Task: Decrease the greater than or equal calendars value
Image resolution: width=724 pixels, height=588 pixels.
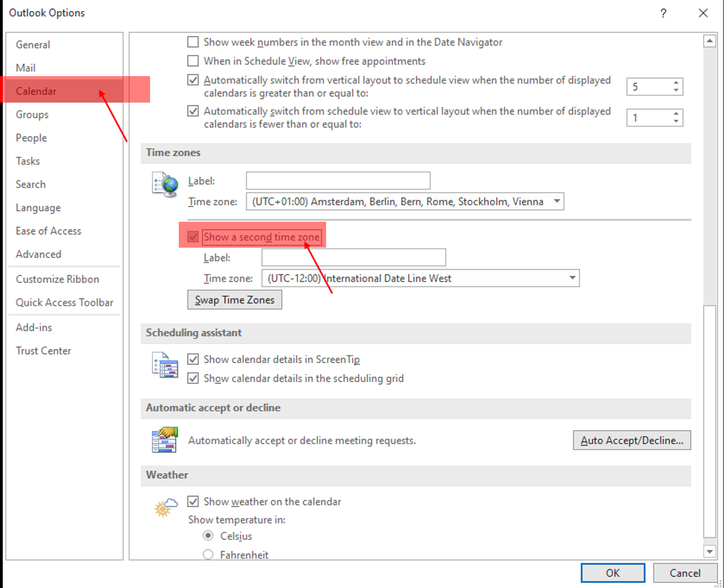Action: [x=676, y=90]
